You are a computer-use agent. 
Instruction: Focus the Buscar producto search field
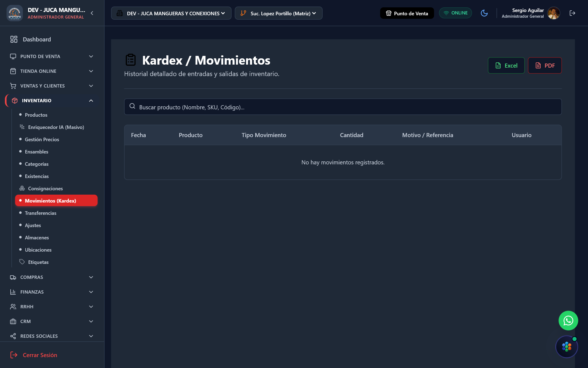(x=343, y=107)
